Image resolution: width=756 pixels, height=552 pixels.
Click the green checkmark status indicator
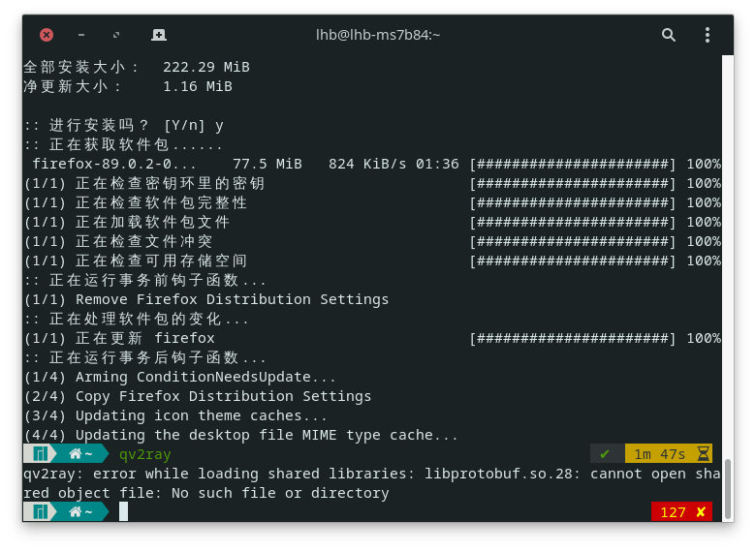tap(605, 454)
